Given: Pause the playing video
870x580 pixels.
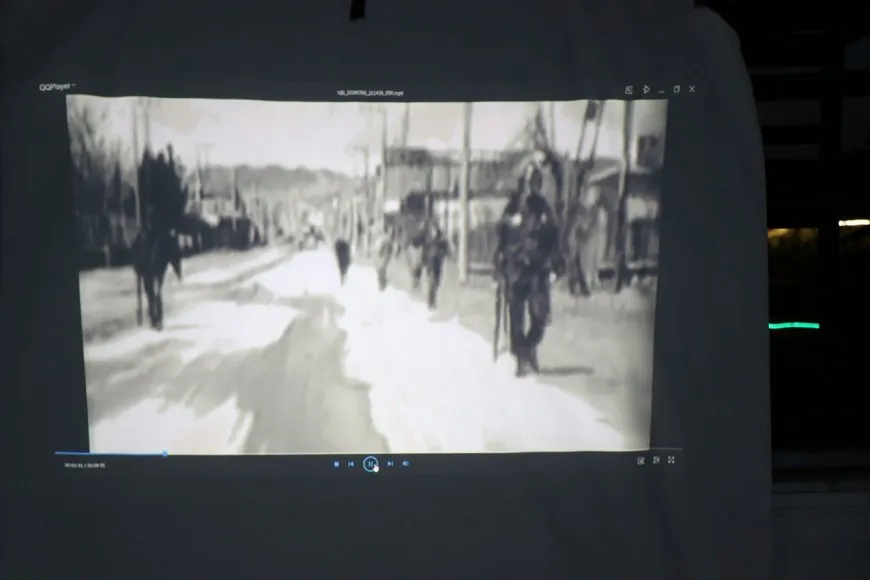Looking at the screenshot, I should [371, 463].
